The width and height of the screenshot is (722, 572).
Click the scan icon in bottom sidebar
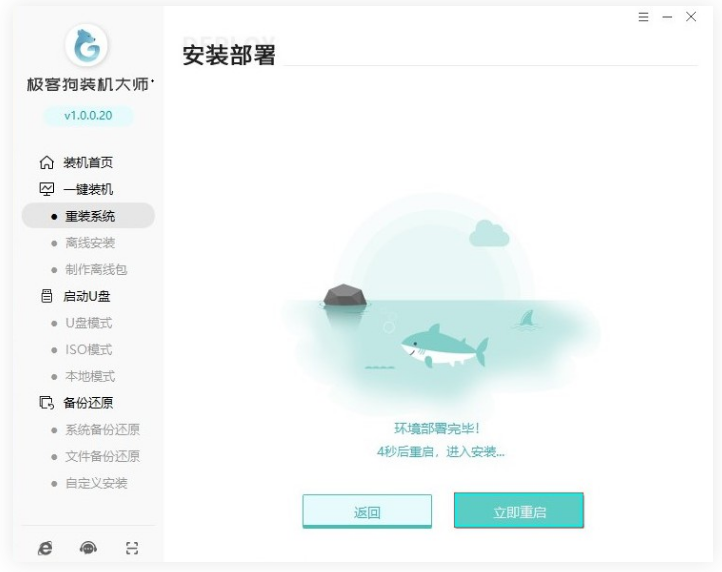(x=132, y=548)
